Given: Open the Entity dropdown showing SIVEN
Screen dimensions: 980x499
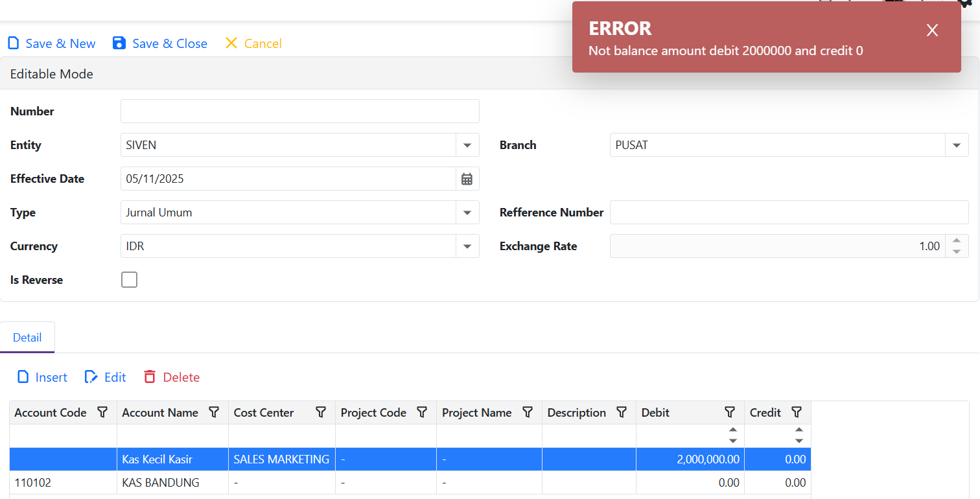Looking at the screenshot, I should pos(467,145).
